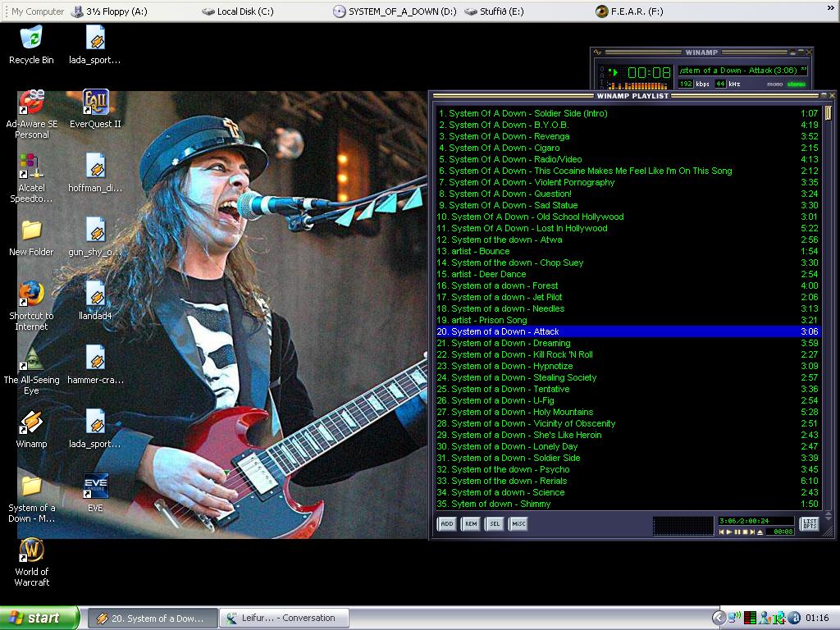Open the Start menu
Screen dimensions: 840x630
(x=39, y=618)
